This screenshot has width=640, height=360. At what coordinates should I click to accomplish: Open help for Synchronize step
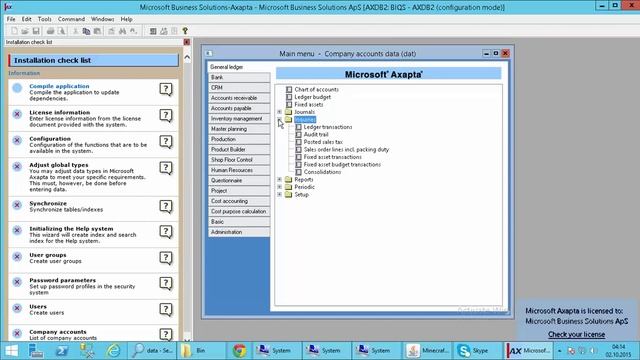pyautogui.click(x=166, y=207)
